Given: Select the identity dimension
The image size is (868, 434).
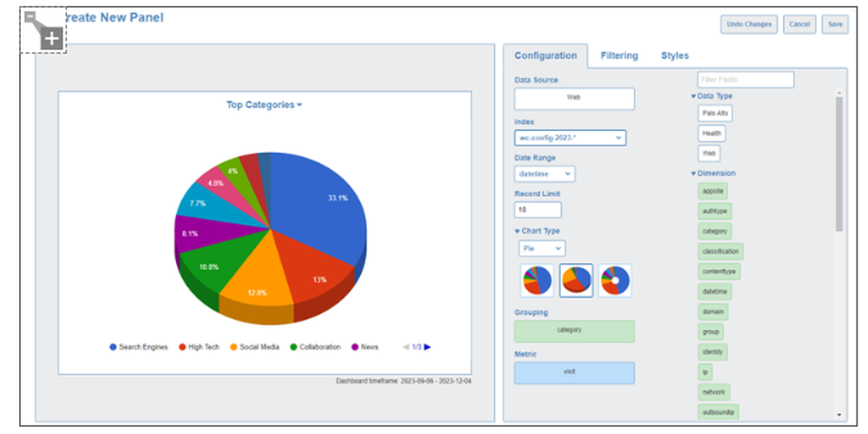Looking at the screenshot, I should tap(713, 352).
